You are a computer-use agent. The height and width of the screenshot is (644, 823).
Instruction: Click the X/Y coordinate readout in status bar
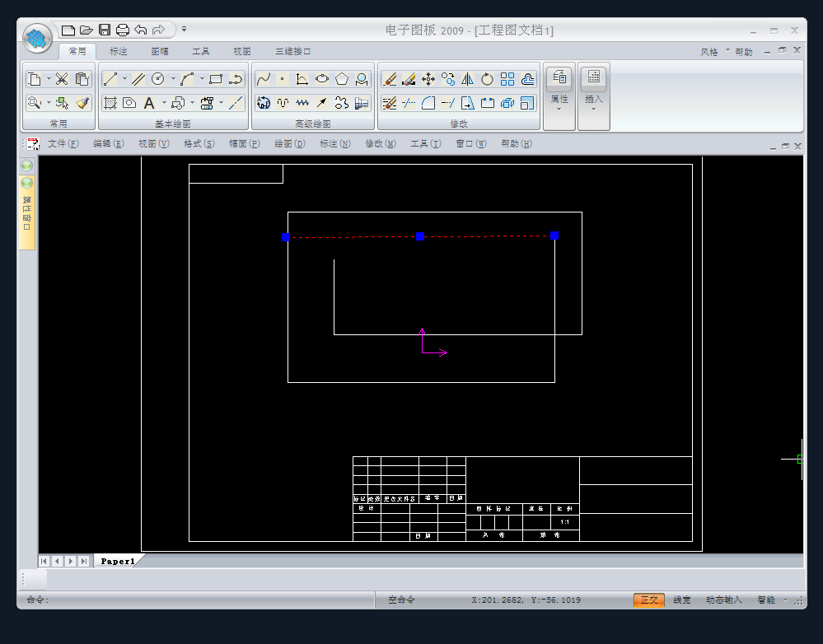click(526, 600)
